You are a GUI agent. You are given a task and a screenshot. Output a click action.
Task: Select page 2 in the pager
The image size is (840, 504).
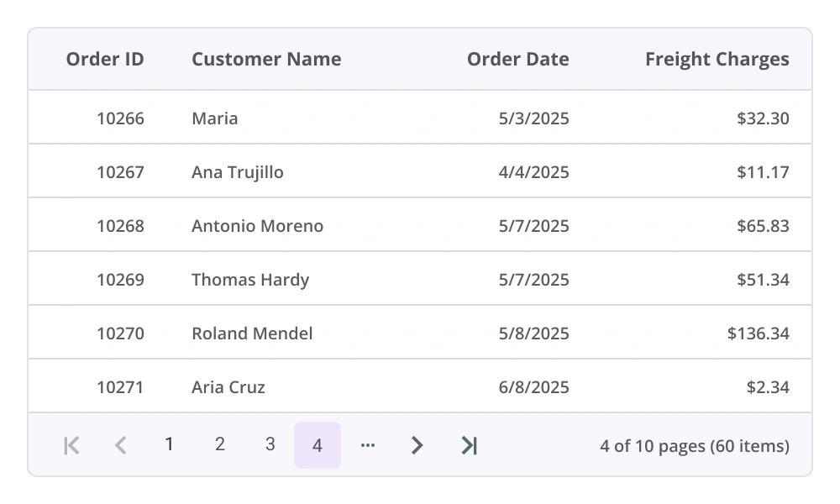[x=219, y=445]
